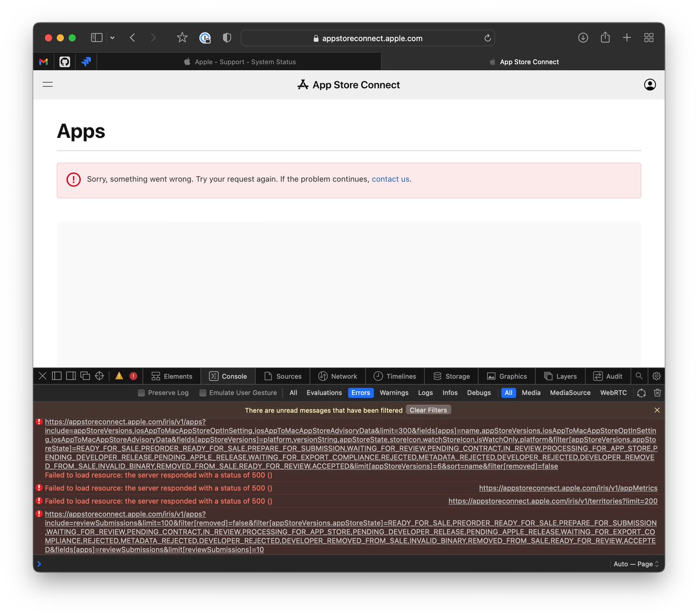Start element selection crosshair
This screenshot has width=698, height=616.
coord(99,376)
